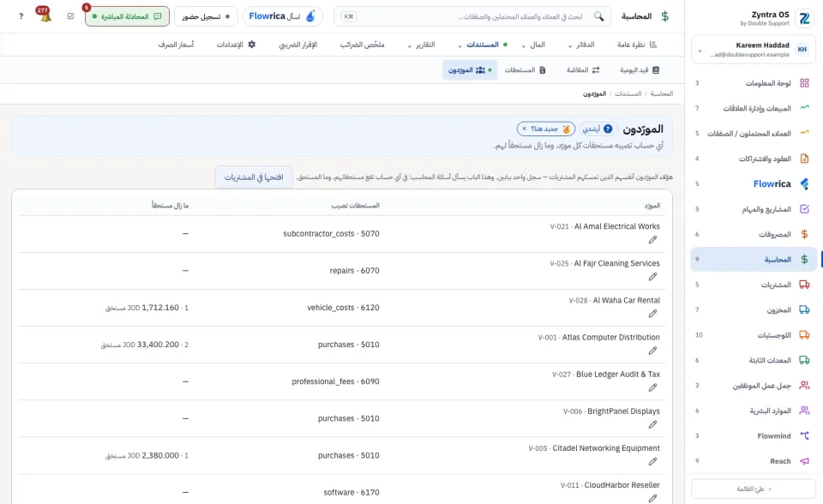Open المصروفات in sidebar
Viewport: 823px width, 504px height.
[x=754, y=234]
